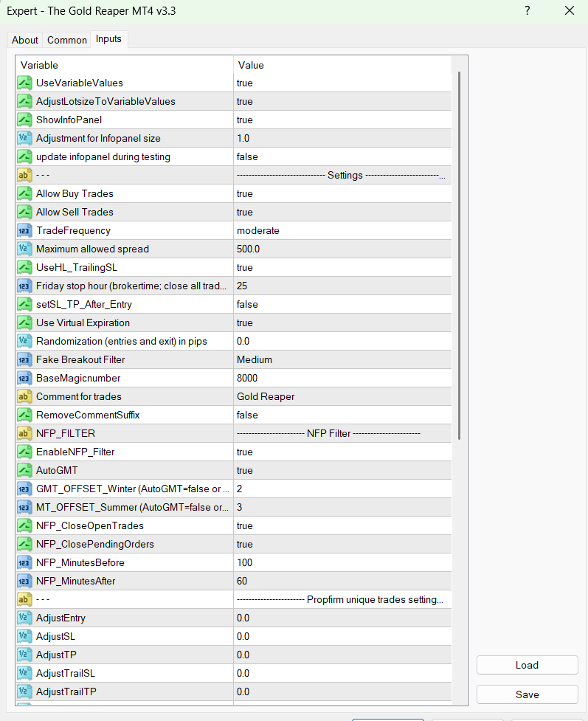Select the NFP_CloseOpenTrades row label
This screenshot has width=588, height=721.
90,525
